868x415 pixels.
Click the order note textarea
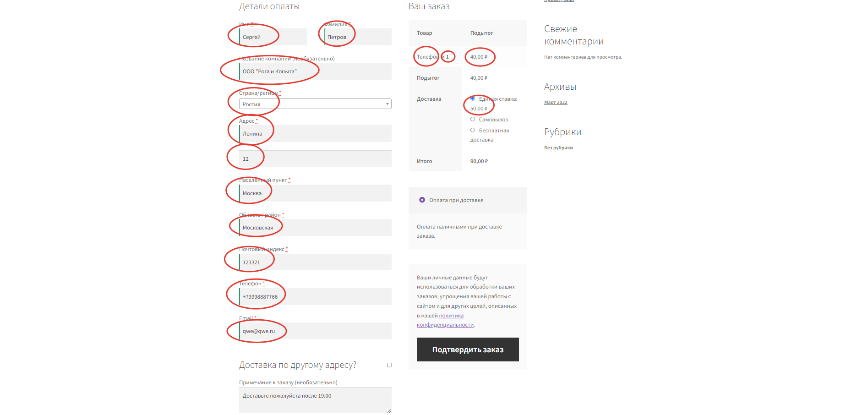[x=315, y=400]
